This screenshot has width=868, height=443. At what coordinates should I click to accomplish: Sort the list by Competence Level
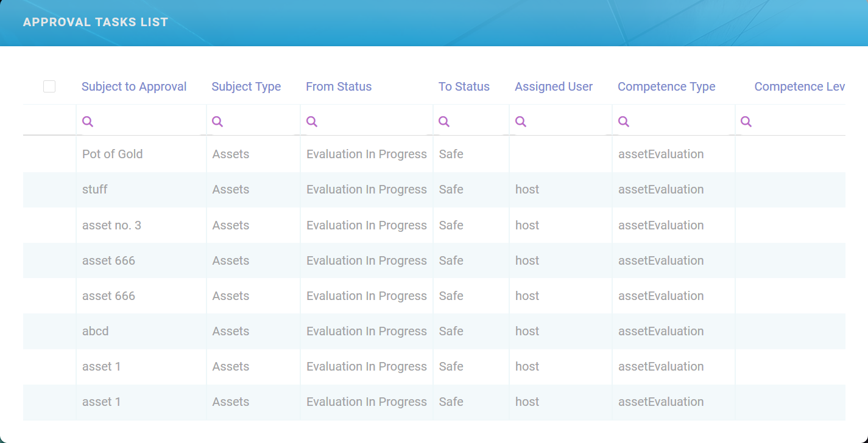point(800,86)
